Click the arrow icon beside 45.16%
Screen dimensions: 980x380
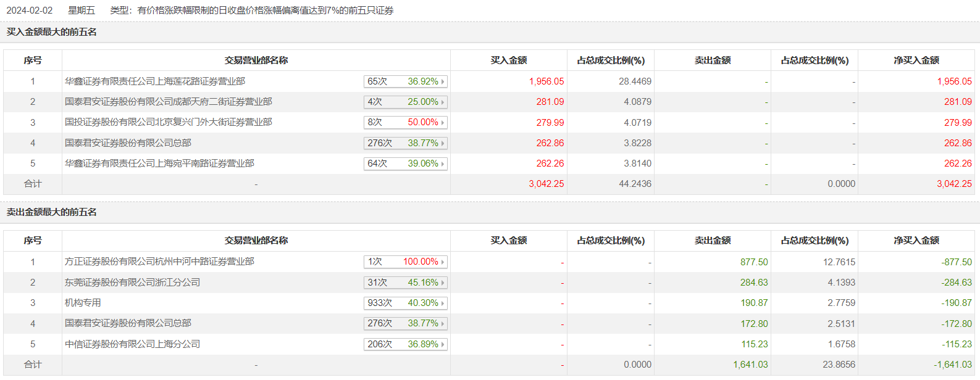(443, 283)
